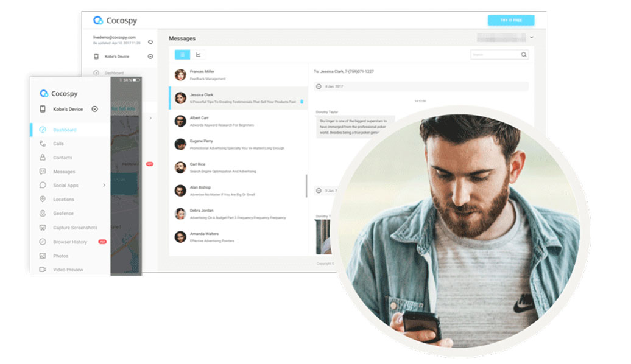Click the Photos image icon
Image resolution: width=631 pixels, height=364 pixels.
coord(43,256)
